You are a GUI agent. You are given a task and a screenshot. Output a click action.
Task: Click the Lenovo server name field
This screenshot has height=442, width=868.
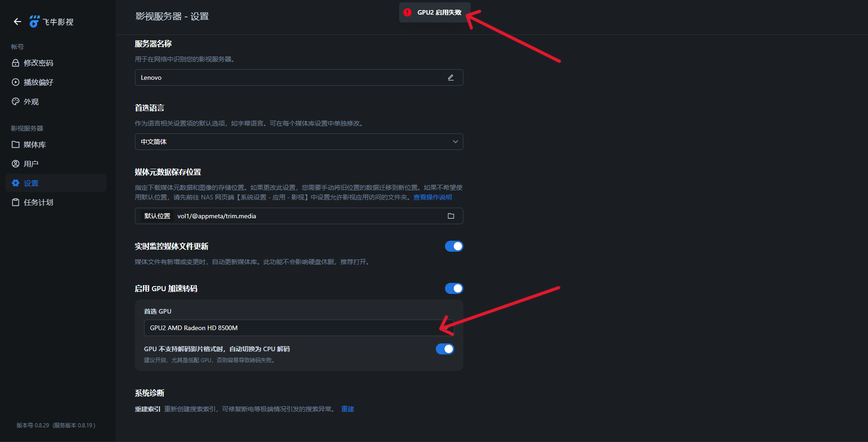(299, 77)
